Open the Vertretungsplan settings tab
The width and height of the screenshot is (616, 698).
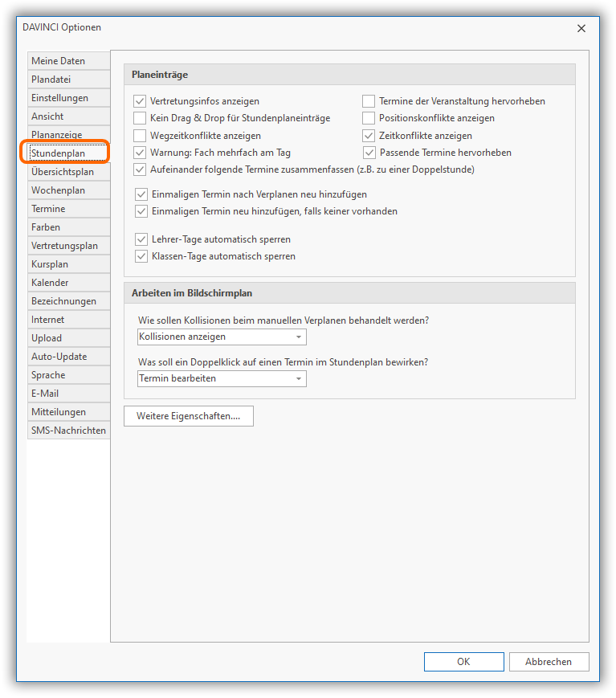click(68, 246)
